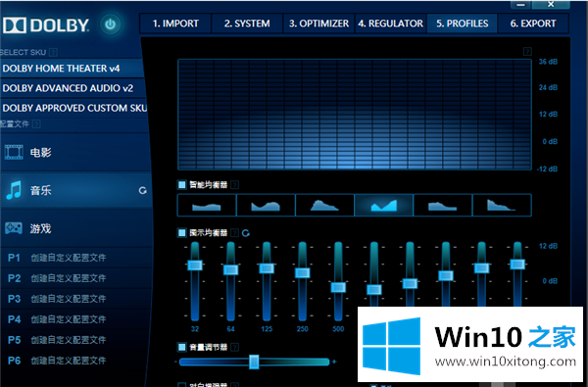
Task: Open custom profile slot P4
Action: pyautogui.click(x=75, y=319)
